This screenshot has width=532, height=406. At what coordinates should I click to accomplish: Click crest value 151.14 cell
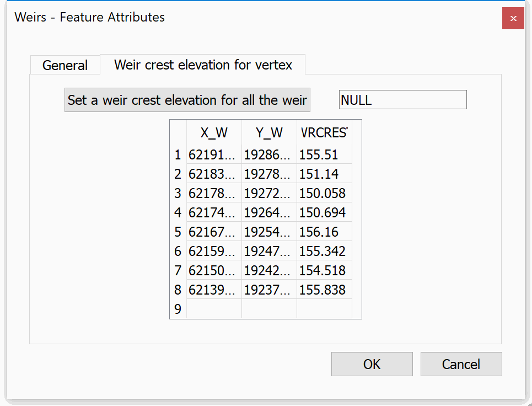[324, 174]
